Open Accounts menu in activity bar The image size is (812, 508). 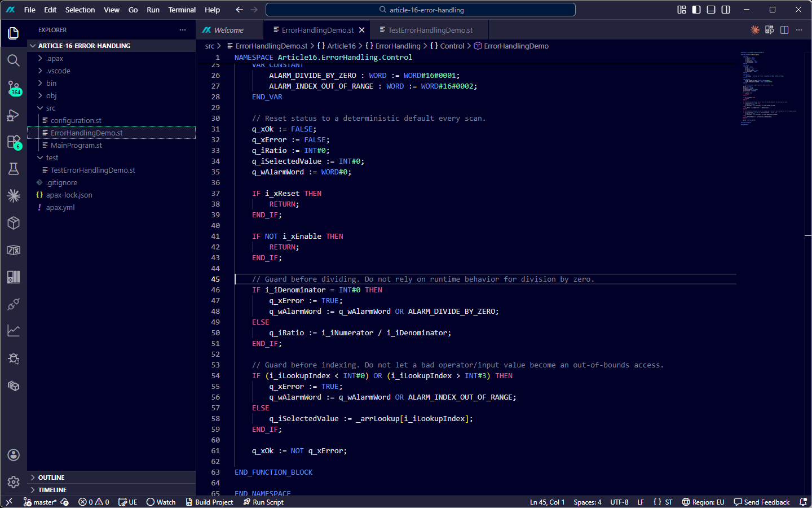pos(14,455)
